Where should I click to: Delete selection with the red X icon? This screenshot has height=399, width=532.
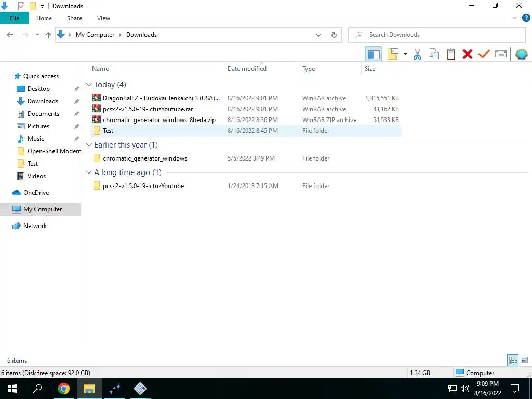[468, 54]
